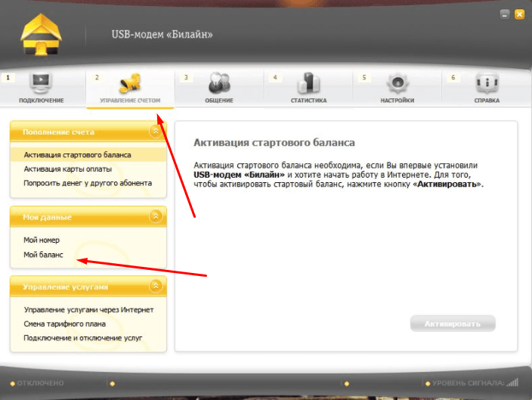Open the Общение people icon
Screen dimensions: 532x400
[x=219, y=82]
